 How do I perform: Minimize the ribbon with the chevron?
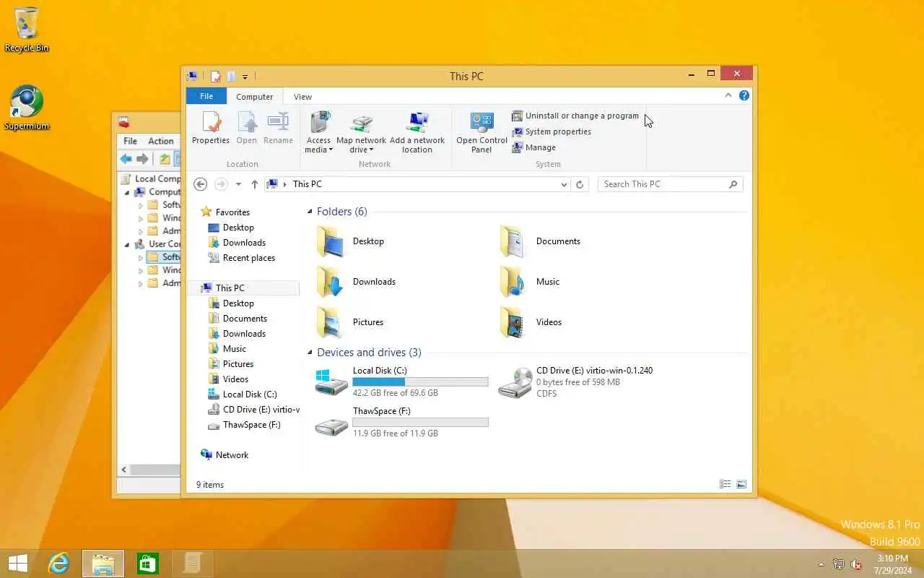(728, 95)
